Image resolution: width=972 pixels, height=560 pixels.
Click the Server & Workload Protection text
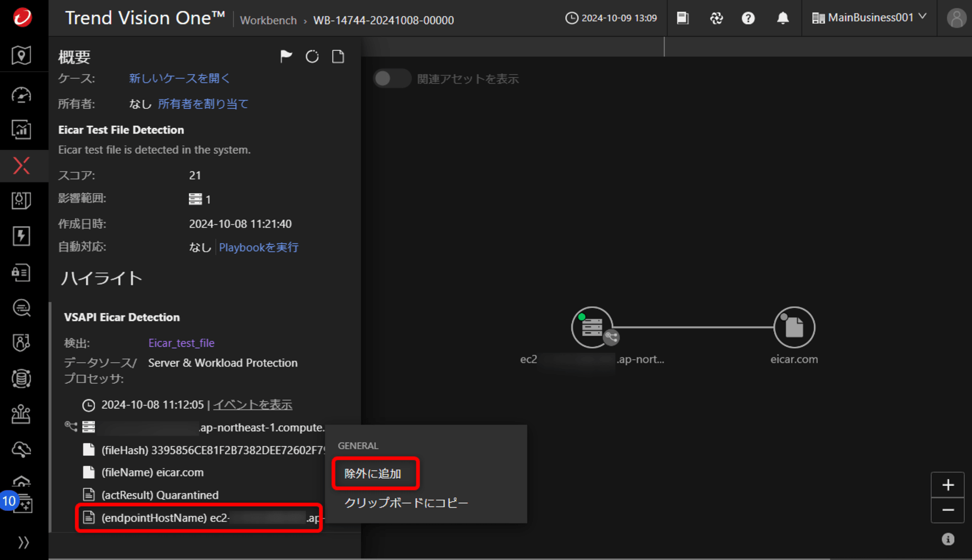pos(223,363)
